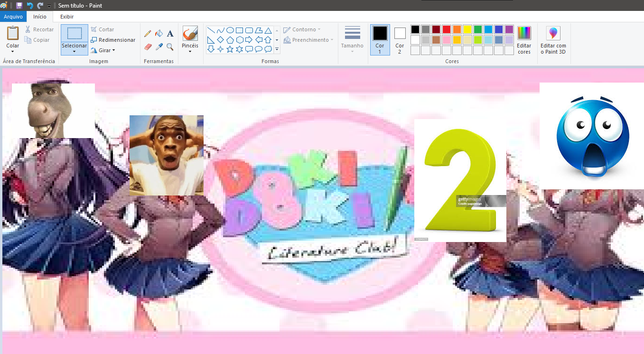Click the surprised blue emoji on canvas
This screenshot has height=354, width=644.
point(592,137)
